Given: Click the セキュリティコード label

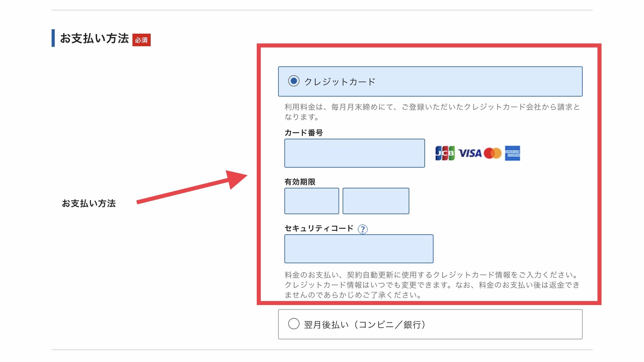Looking at the screenshot, I should (319, 228).
